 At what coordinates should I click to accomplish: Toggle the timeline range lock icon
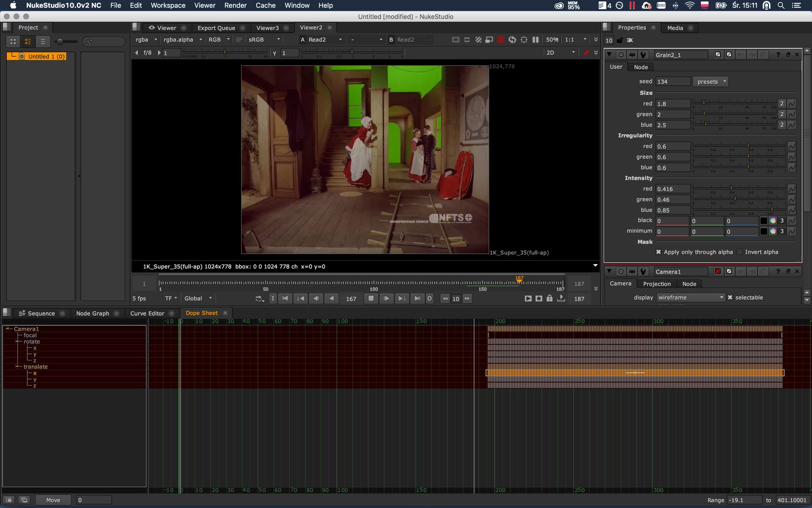pos(550,298)
